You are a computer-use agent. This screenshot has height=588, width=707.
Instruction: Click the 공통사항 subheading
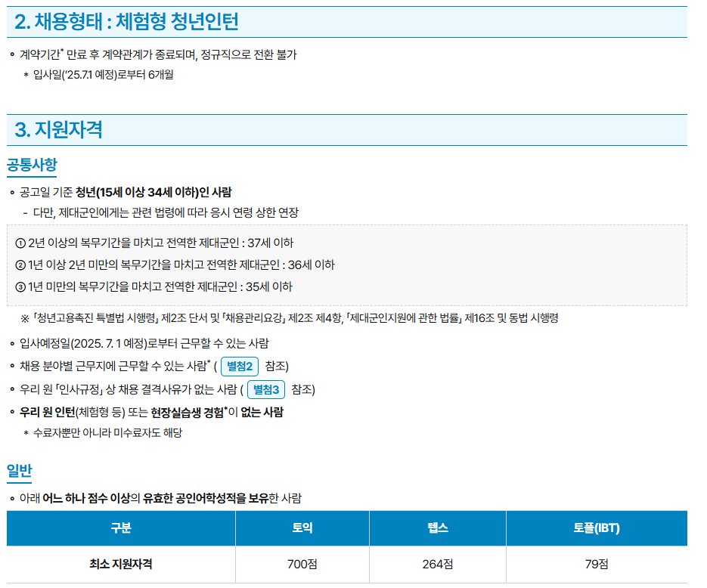pos(32,164)
